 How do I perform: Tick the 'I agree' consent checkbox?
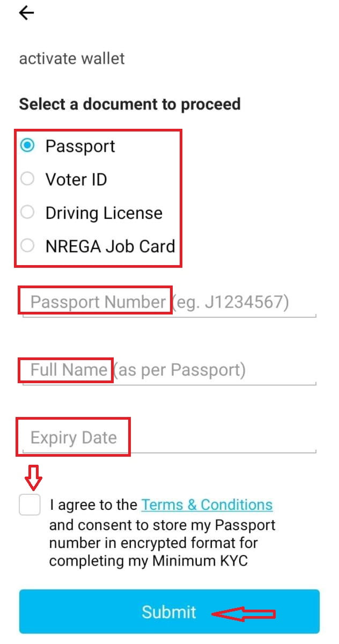30,505
